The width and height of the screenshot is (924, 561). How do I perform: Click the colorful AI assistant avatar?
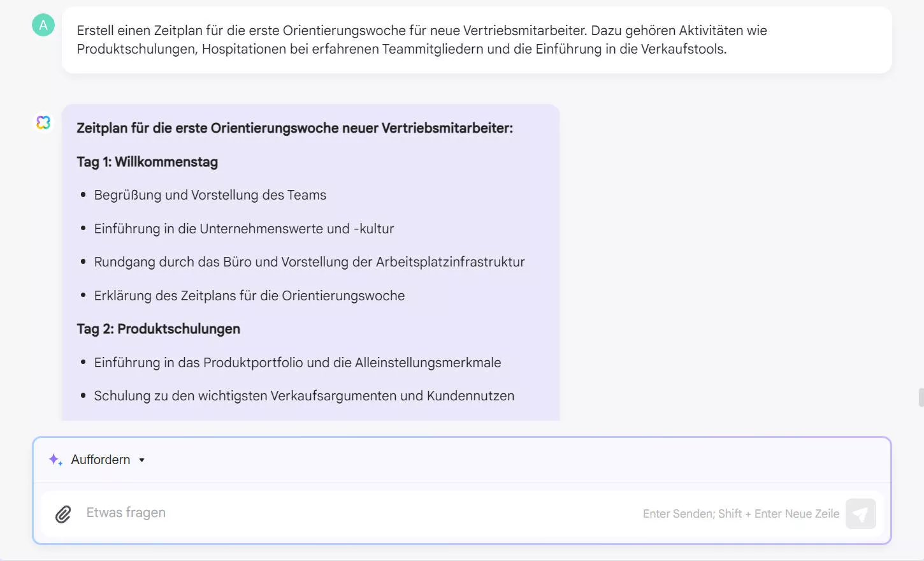click(x=43, y=122)
